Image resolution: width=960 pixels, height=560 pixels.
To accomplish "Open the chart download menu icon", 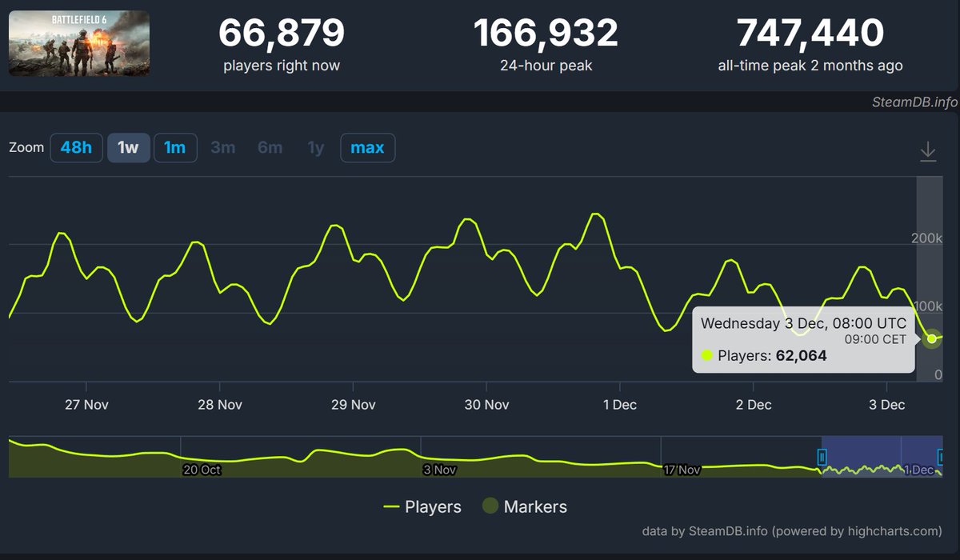I will click(x=927, y=151).
